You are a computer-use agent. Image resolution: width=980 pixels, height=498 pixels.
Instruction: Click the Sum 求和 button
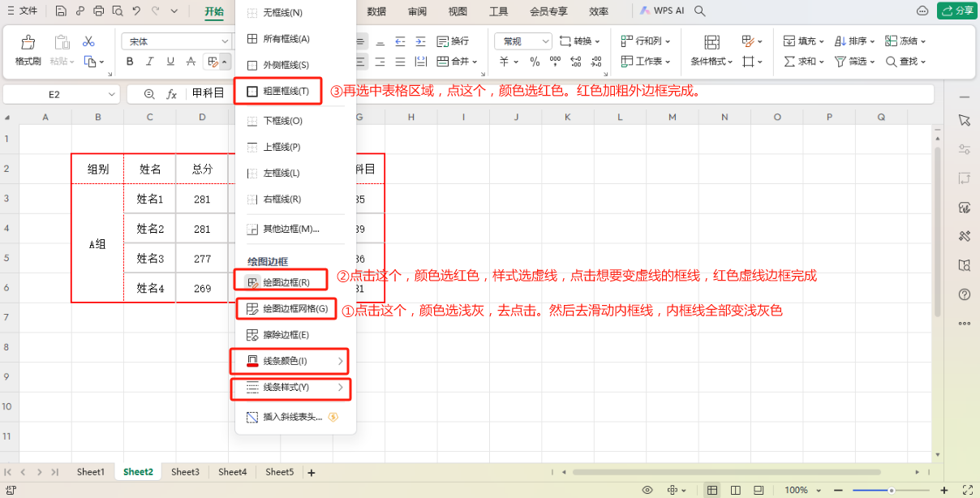click(x=804, y=62)
